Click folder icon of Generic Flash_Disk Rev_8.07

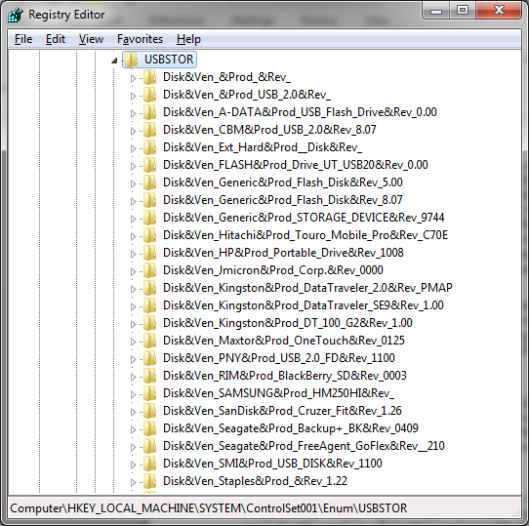(x=149, y=200)
